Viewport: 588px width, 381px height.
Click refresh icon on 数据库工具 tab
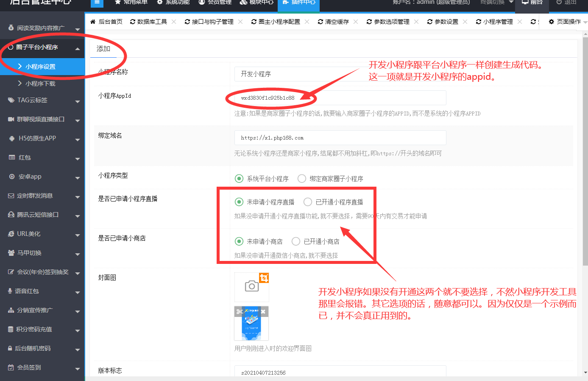133,22
